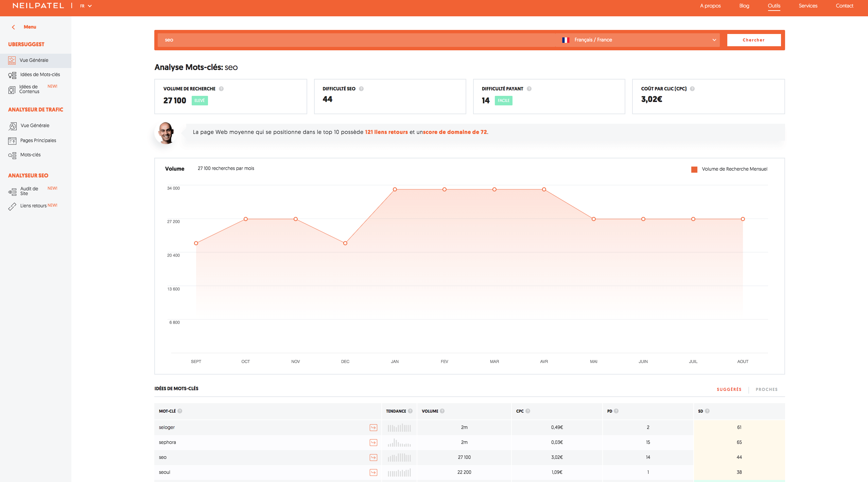Switch to the SUGGÉRÉS tab
The image size is (868, 482).
729,390
